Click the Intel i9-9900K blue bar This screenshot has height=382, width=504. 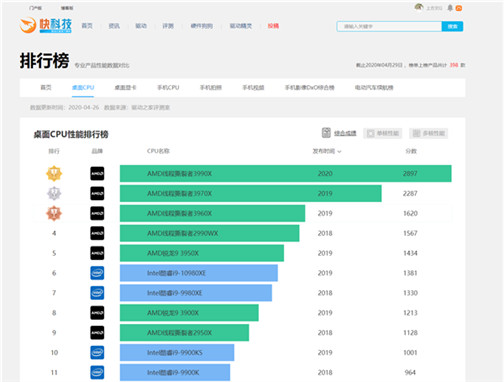[175, 372]
